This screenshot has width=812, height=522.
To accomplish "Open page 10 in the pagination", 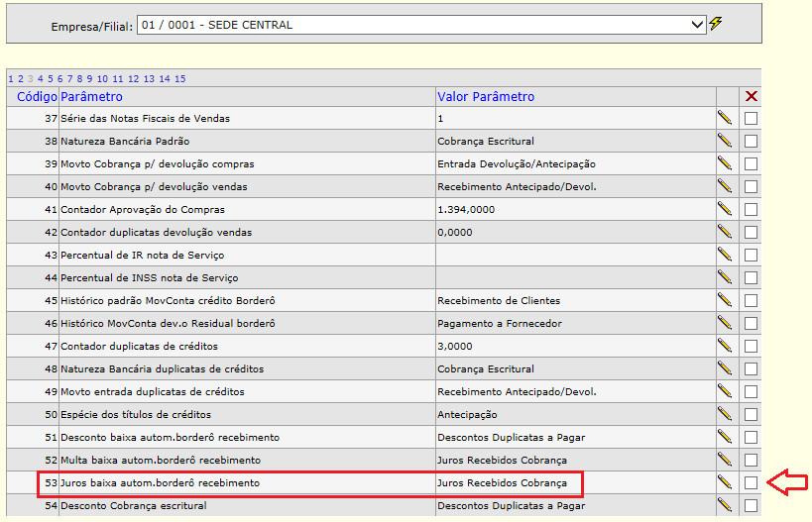I will (102, 78).
